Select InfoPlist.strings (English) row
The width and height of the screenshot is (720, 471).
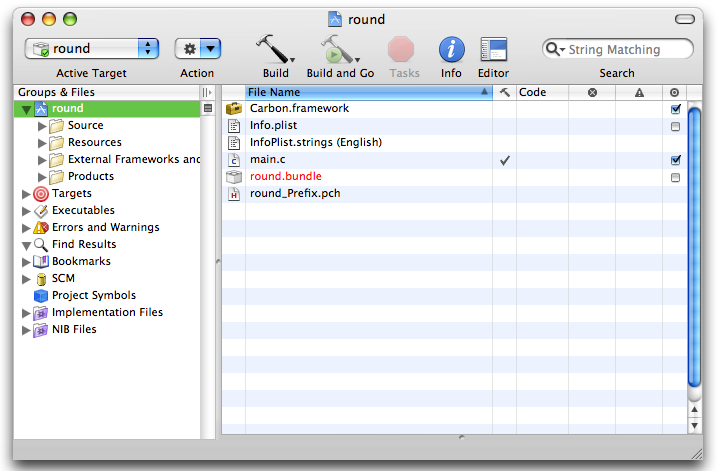(x=455, y=143)
